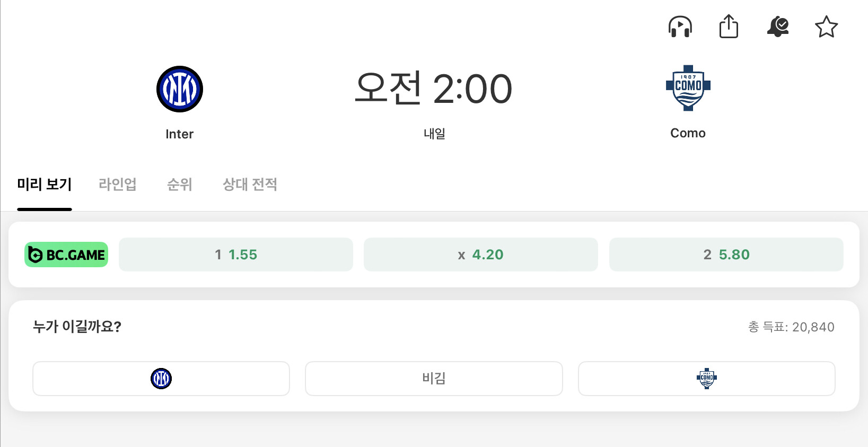Click the BC.GAME sponsor logo
The image size is (868, 447).
[66, 255]
